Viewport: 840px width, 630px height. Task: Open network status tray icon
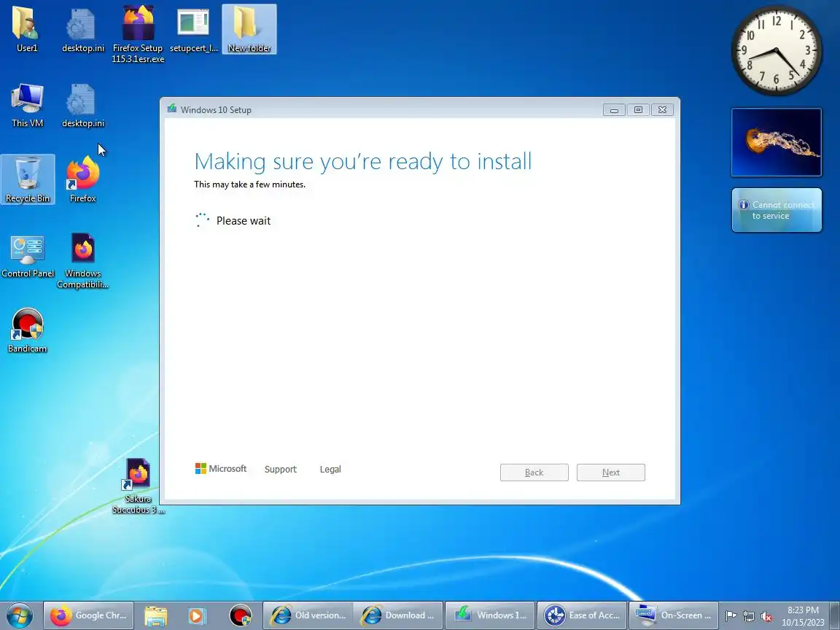pyautogui.click(x=749, y=616)
